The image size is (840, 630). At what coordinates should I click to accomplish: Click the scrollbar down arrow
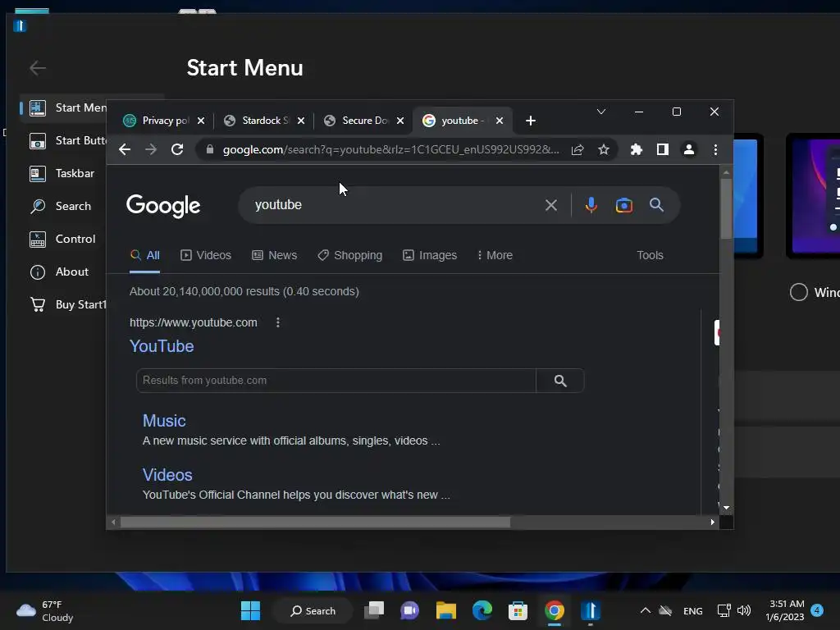(727, 507)
